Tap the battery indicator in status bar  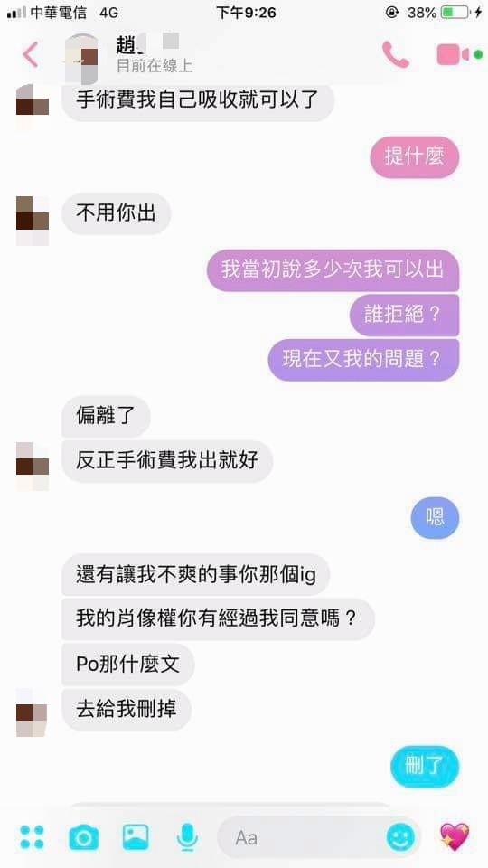tap(455, 12)
